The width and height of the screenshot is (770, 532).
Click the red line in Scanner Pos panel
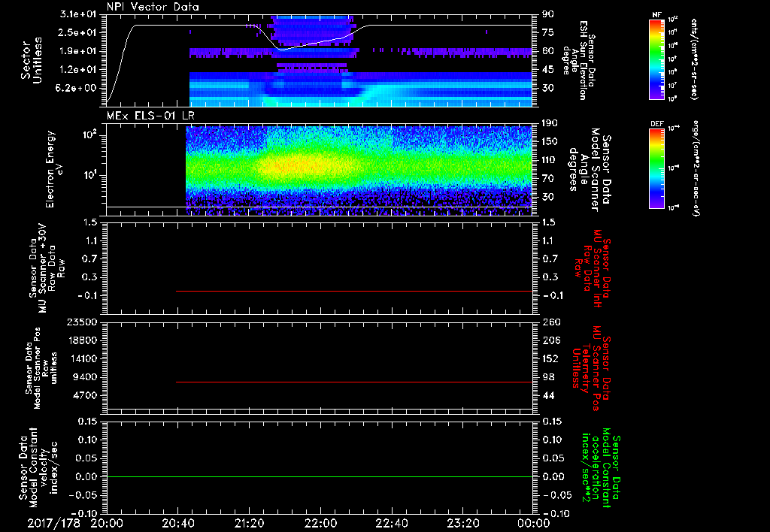point(354,382)
